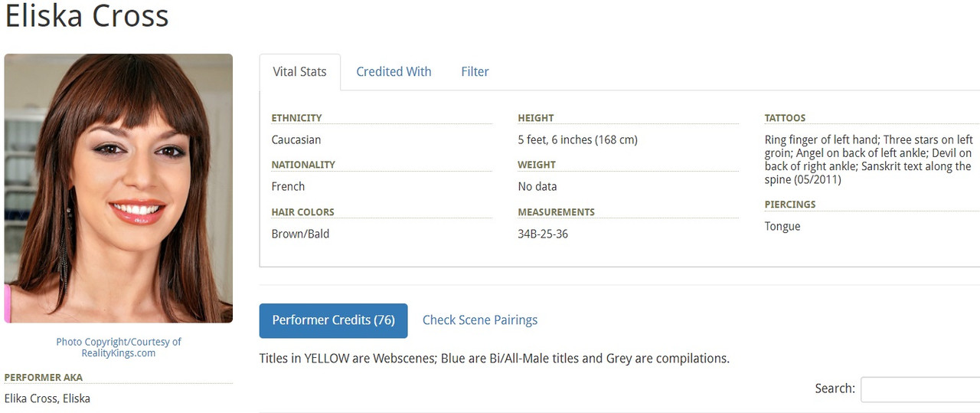
Task: Click the ETHNICITY field label
Action: [x=296, y=118]
